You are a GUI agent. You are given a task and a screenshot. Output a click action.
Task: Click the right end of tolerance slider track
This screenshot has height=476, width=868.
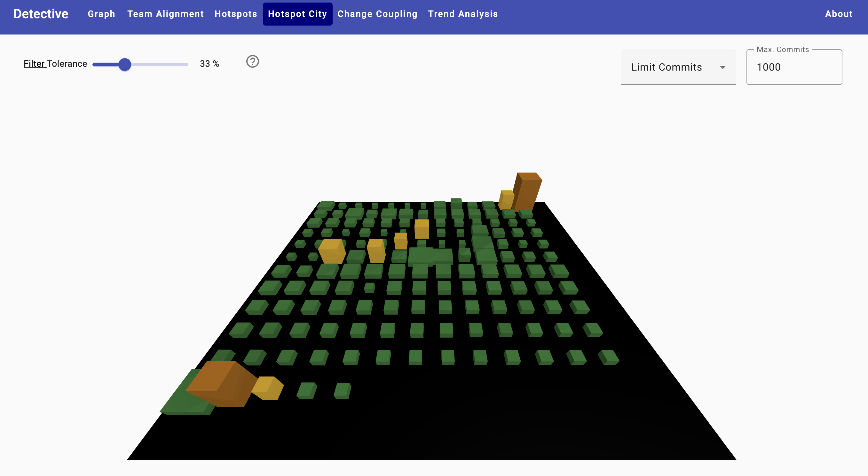pyautogui.click(x=187, y=64)
